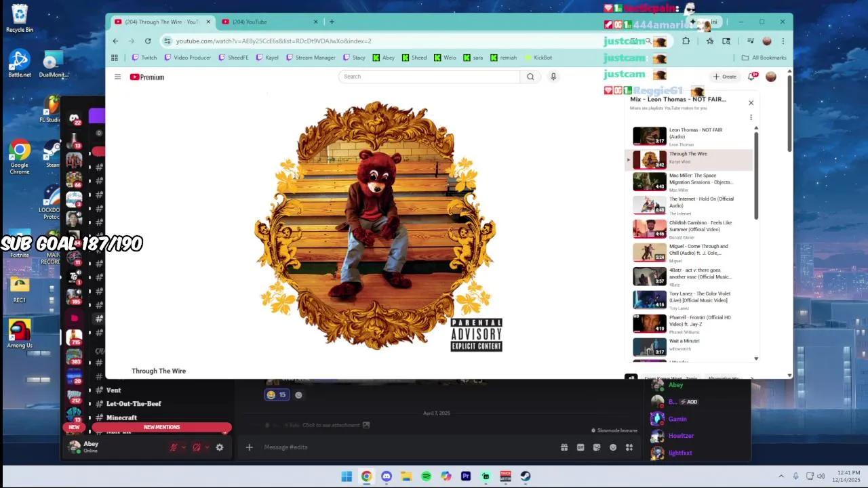
Task: Click the NEW MENTIONS pill in Discord
Action: tap(161, 427)
